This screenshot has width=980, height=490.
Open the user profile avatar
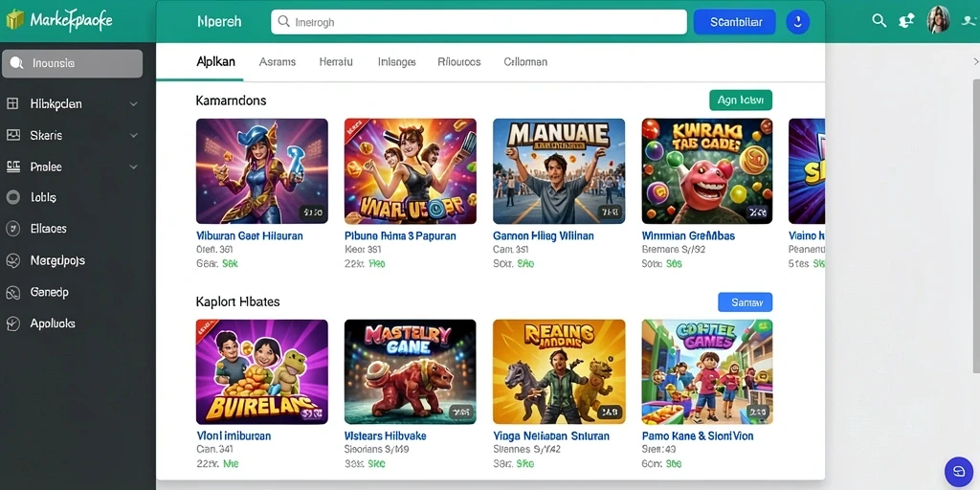tap(939, 21)
